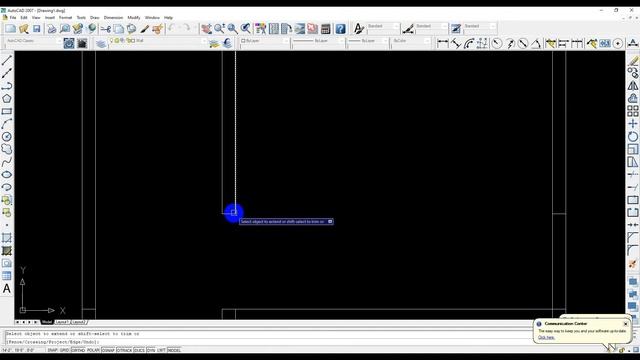Click the Save icon in standard toolbar
Screen dimensions: 640x360
pos(37,29)
